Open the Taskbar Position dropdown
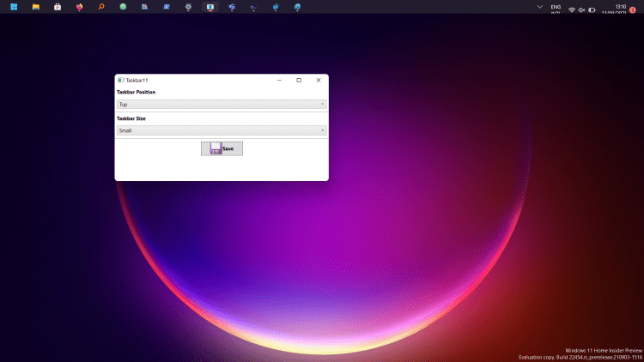Image resolution: width=644 pixels, height=362 pixels. [222, 104]
